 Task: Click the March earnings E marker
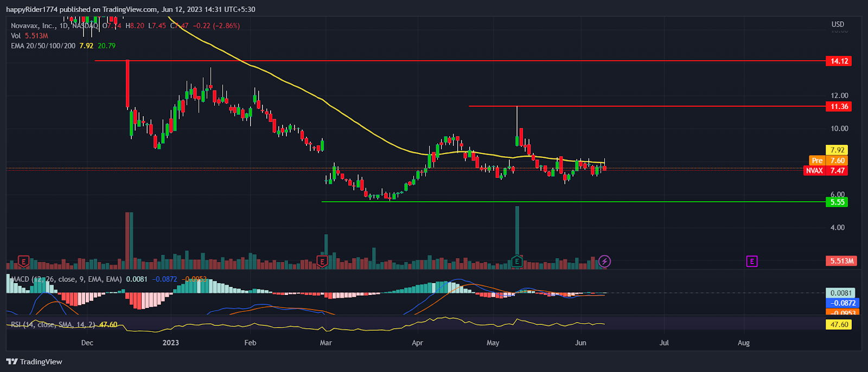pyautogui.click(x=322, y=262)
